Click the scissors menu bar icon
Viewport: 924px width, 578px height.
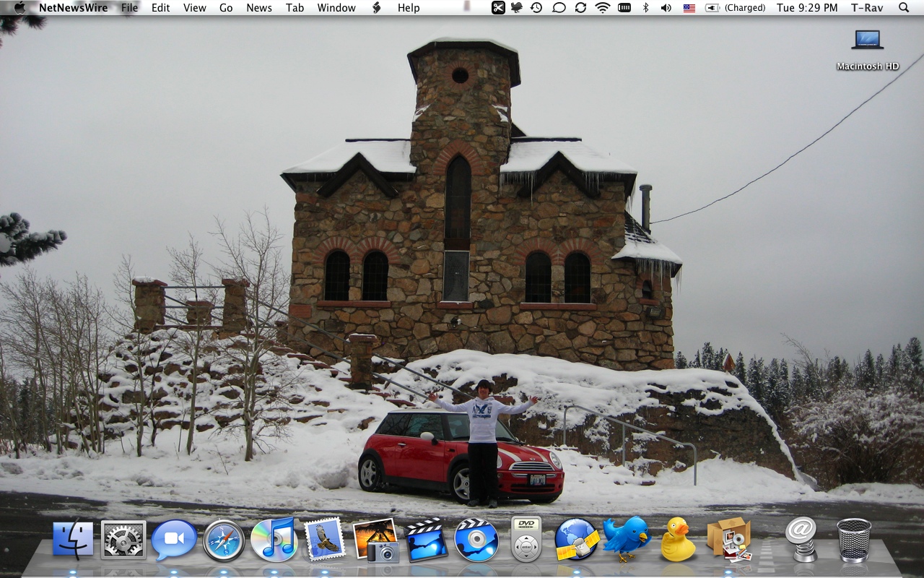pos(498,8)
